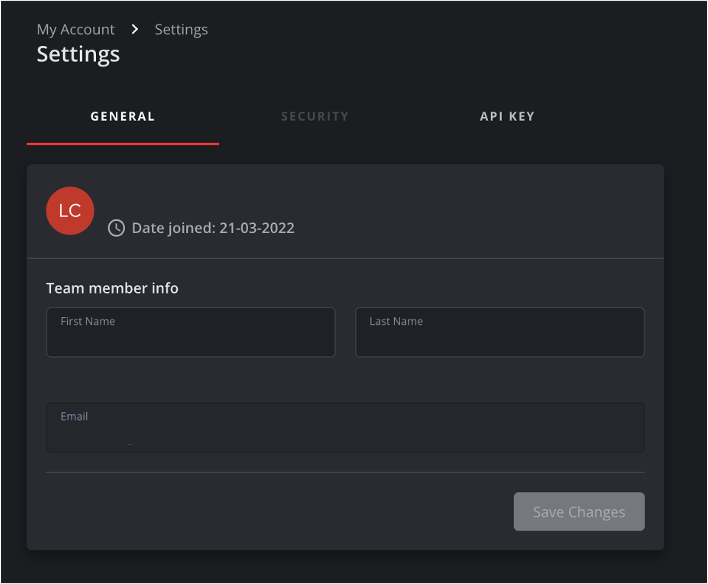Click the Date joined 21-03-2022 text

click(x=213, y=228)
